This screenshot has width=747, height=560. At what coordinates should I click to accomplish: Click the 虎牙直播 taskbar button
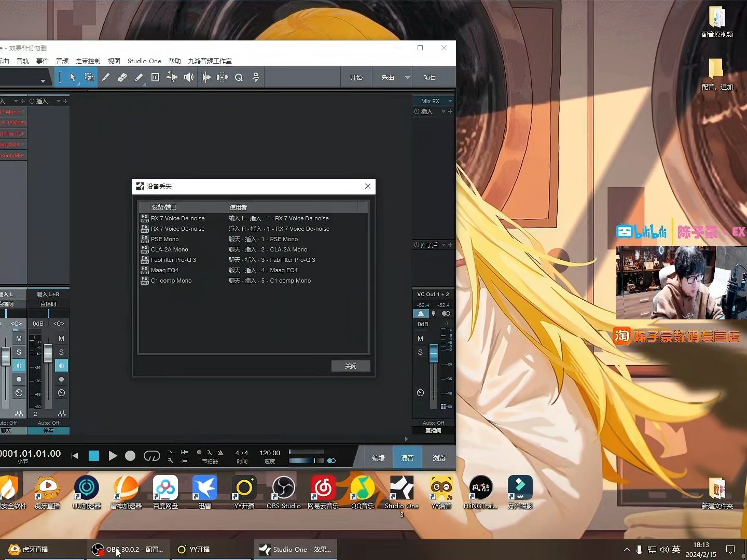click(43, 550)
